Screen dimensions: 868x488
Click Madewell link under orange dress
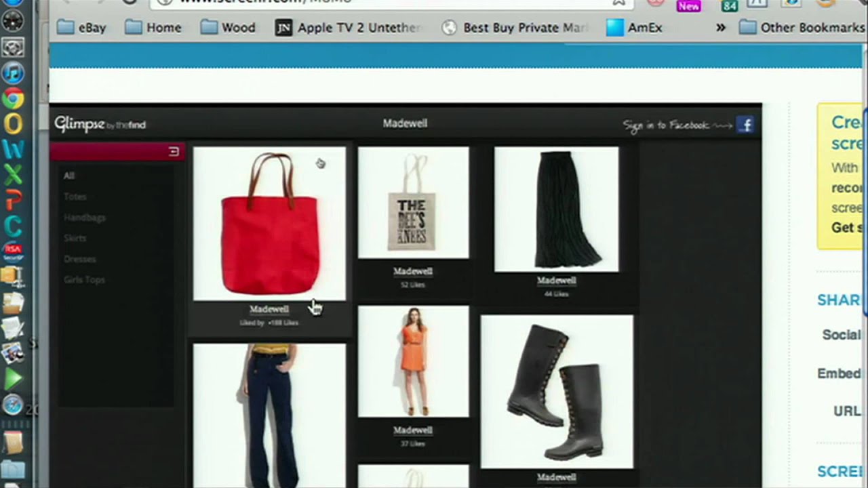pos(413,430)
